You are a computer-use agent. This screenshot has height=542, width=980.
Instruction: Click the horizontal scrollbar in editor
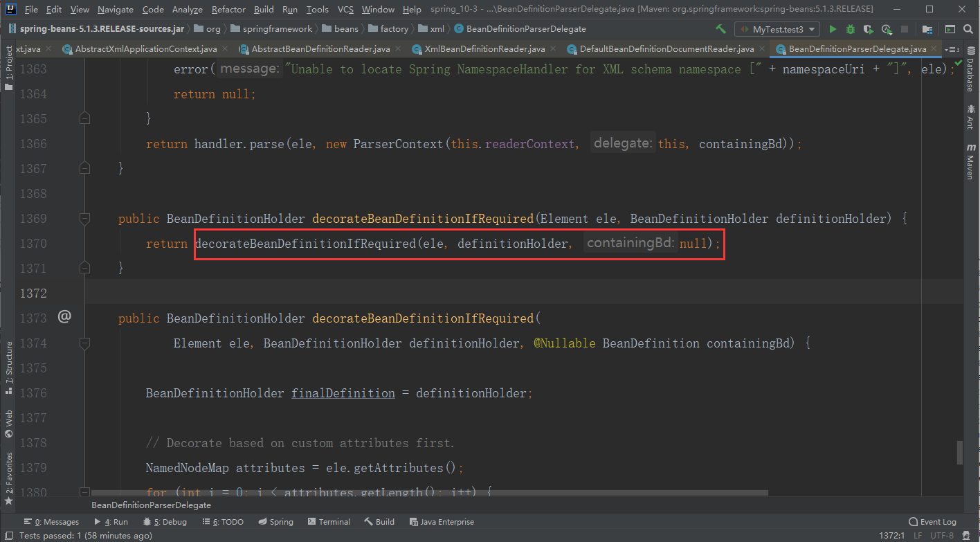coord(430,493)
